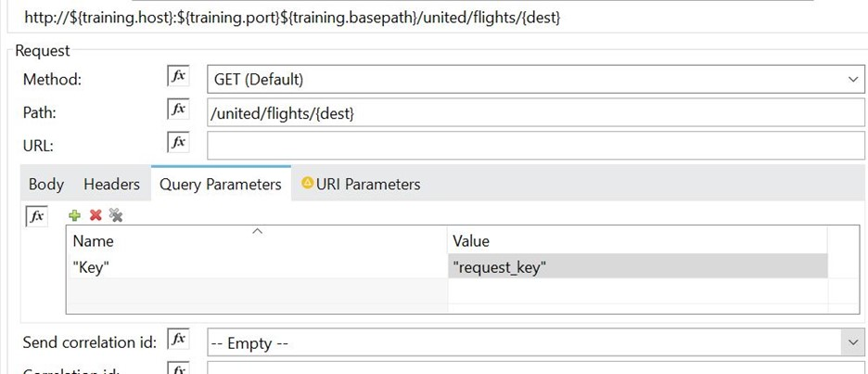This screenshot has width=868, height=374.
Task: Sort by the Name column header
Action: [256, 240]
